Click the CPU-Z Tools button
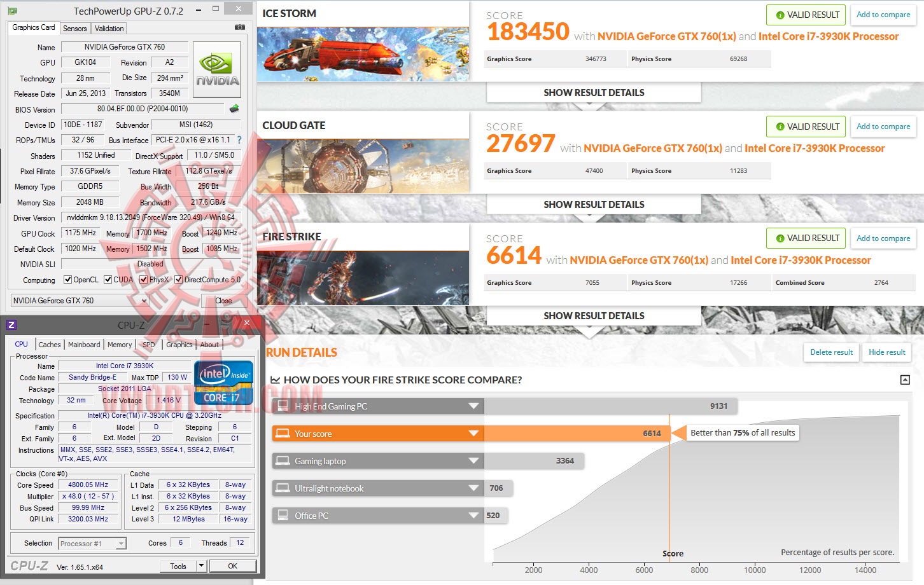This screenshot has width=924, height=585. coord(178,566)
